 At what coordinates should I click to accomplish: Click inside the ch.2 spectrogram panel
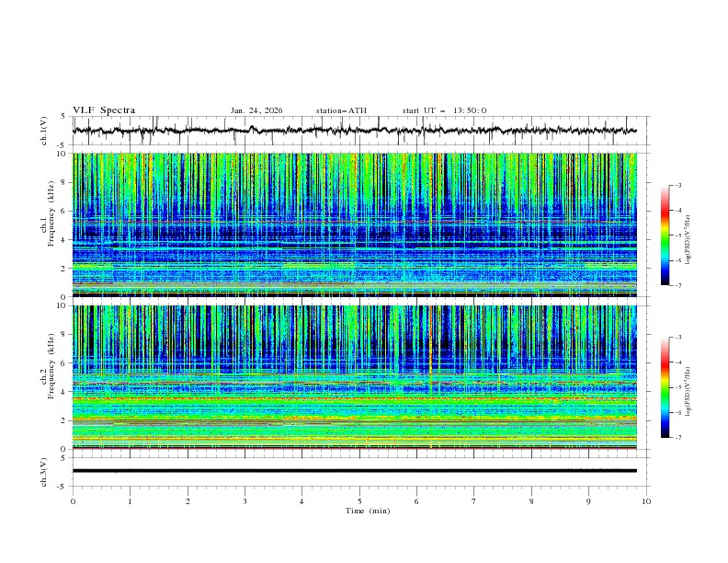coord(355,377)
